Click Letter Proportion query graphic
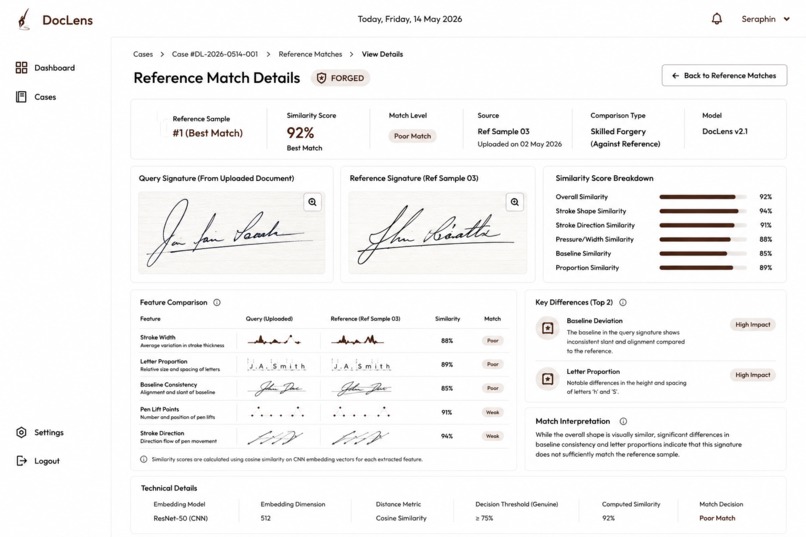The height and width of the screenshot is (537, 806). (277, 364)
